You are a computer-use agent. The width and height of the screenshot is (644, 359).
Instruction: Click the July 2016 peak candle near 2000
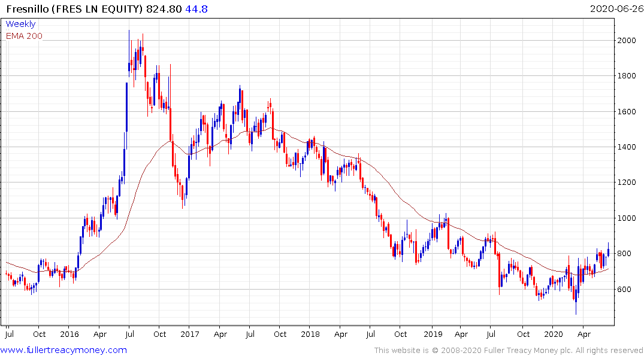point(129,53)
